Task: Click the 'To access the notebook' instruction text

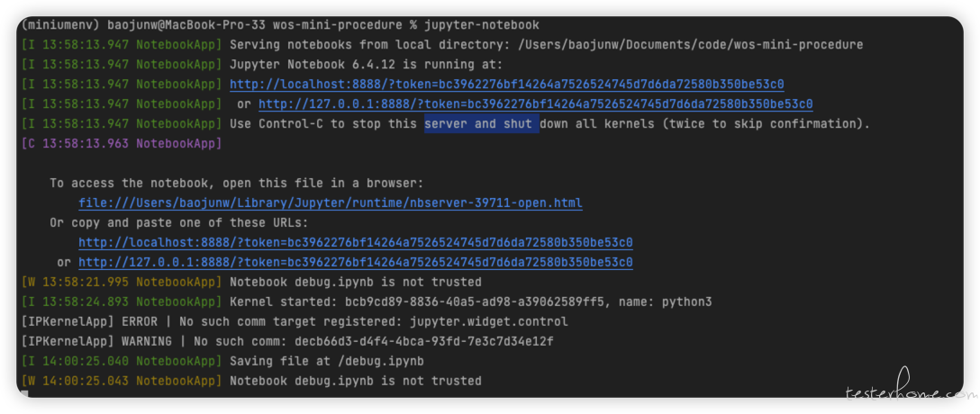Action: click(237, 183)
